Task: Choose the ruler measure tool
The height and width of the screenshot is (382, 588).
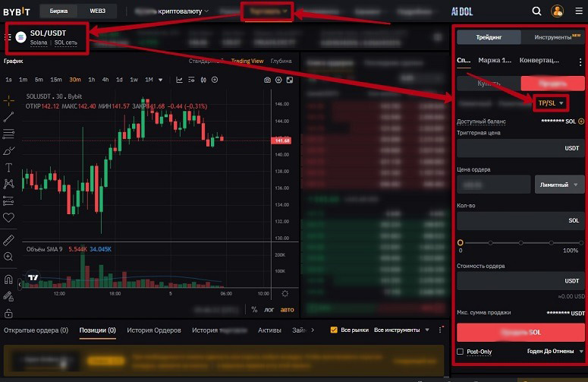Action: 8,240
